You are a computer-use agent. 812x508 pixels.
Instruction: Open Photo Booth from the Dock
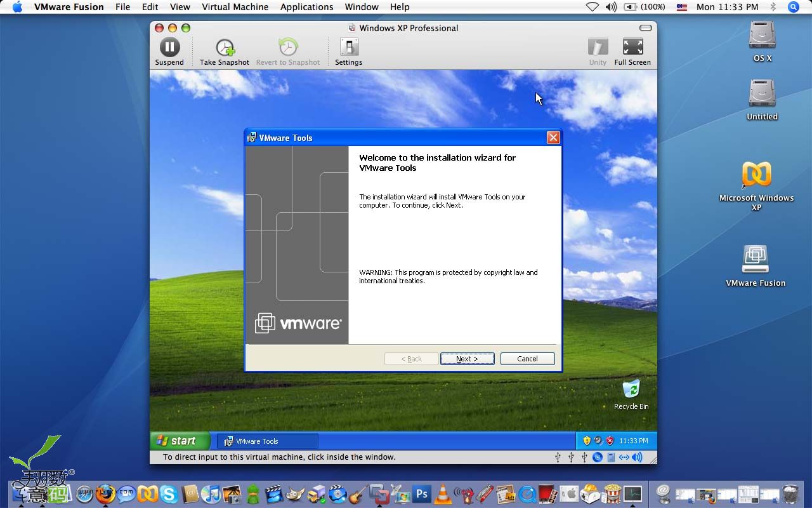coord(547,493)
